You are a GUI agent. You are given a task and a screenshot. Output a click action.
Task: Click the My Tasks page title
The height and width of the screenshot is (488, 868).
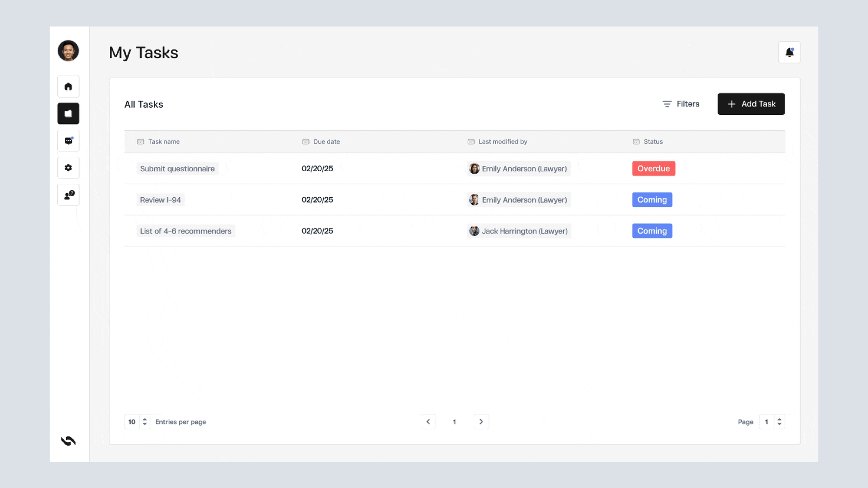pyautogui.click(x=144, y=53)
